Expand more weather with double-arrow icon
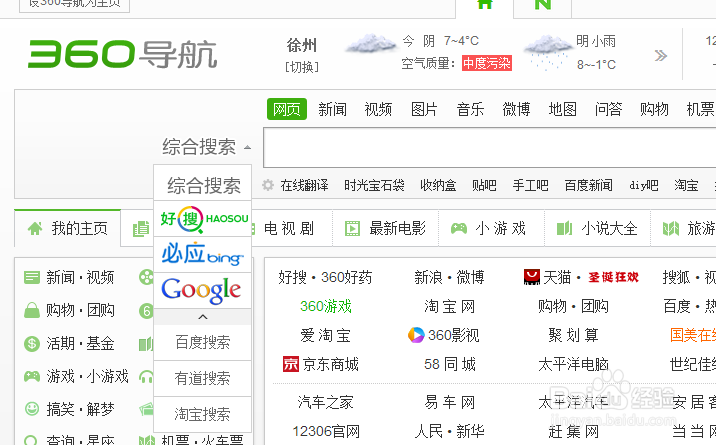The width and height of the screenshot is (716, 445). coord(660,56)
